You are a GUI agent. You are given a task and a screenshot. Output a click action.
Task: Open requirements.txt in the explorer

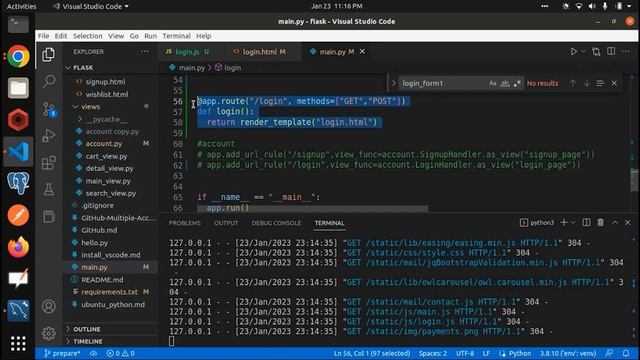point(109,292)
